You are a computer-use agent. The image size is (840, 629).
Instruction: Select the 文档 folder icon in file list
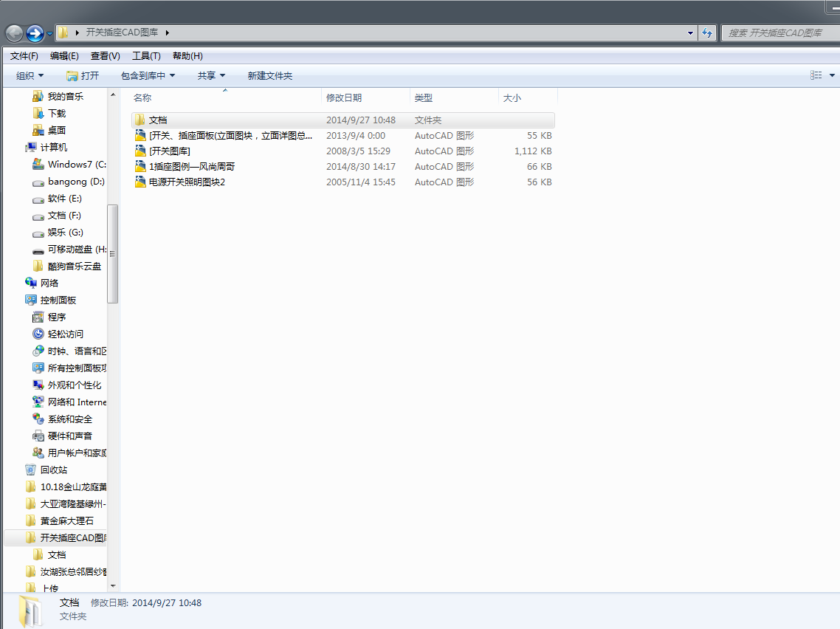click(x=140, y=120)
